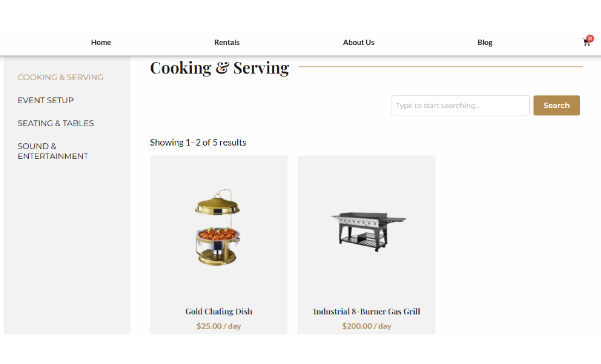Screen dimensions: 601x364
Task: Open the shopping cart
Action: (586, 43)
